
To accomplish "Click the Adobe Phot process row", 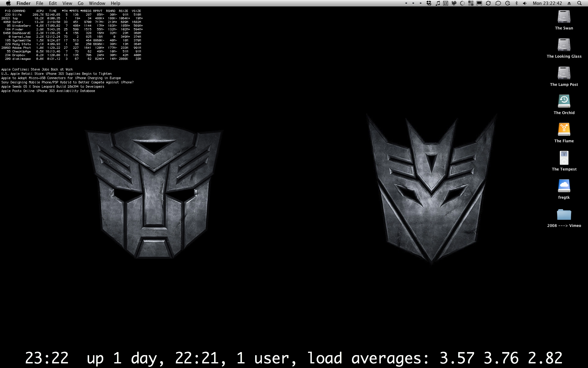I will point(72,48).
